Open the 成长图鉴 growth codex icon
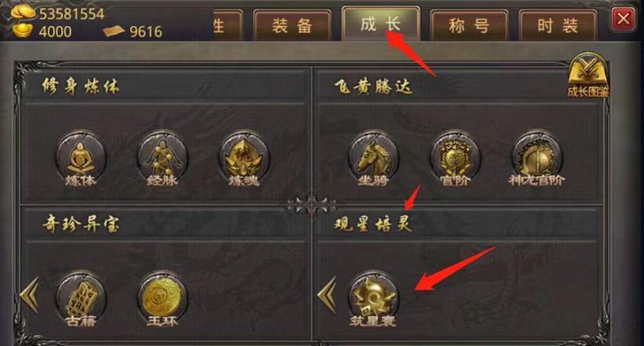Image resolution: width=644 pixels, height=346 pixels. [x=587, y=75]
